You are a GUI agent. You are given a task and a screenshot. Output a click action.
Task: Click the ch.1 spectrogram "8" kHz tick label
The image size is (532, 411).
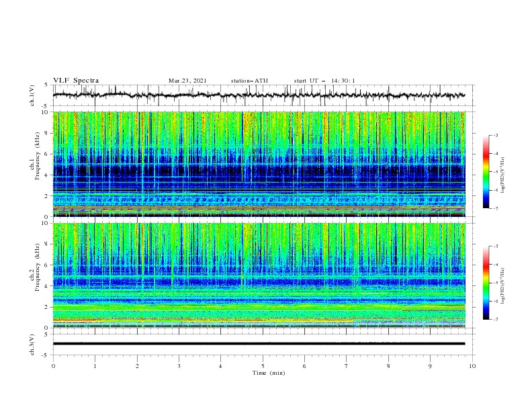click(47, 133)
